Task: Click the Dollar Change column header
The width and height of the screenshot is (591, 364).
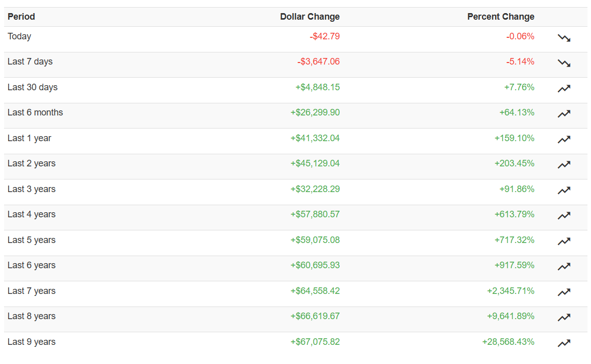Action: point(310,17)
